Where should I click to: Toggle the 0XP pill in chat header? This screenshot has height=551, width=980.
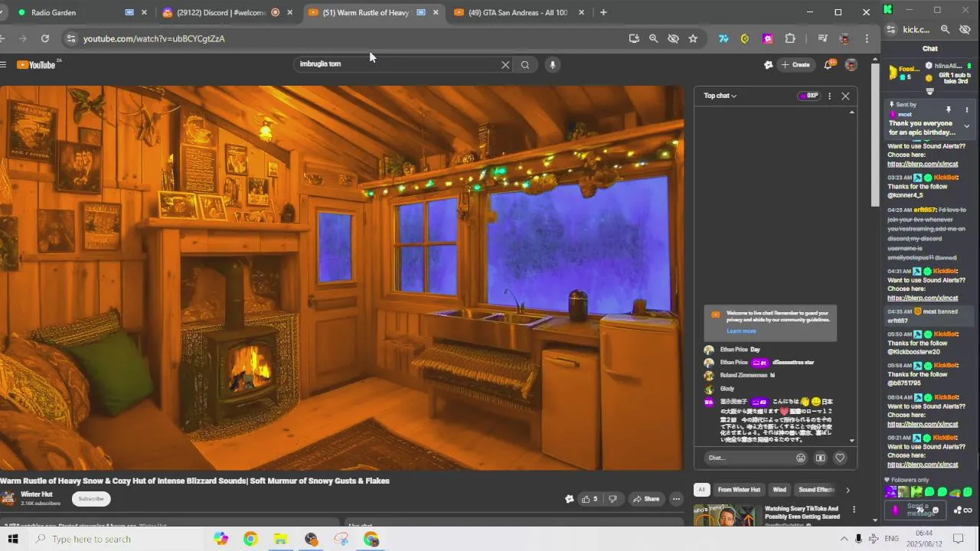[808, 96]
